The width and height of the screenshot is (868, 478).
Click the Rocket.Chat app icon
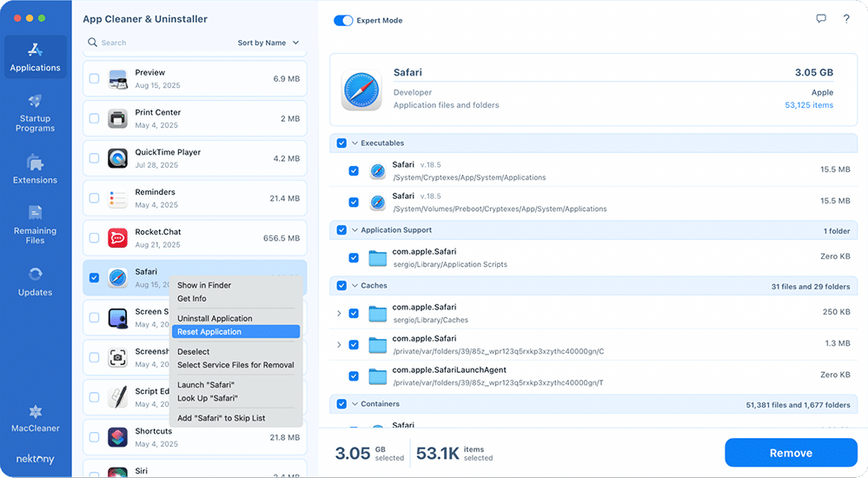click(118, 238)
